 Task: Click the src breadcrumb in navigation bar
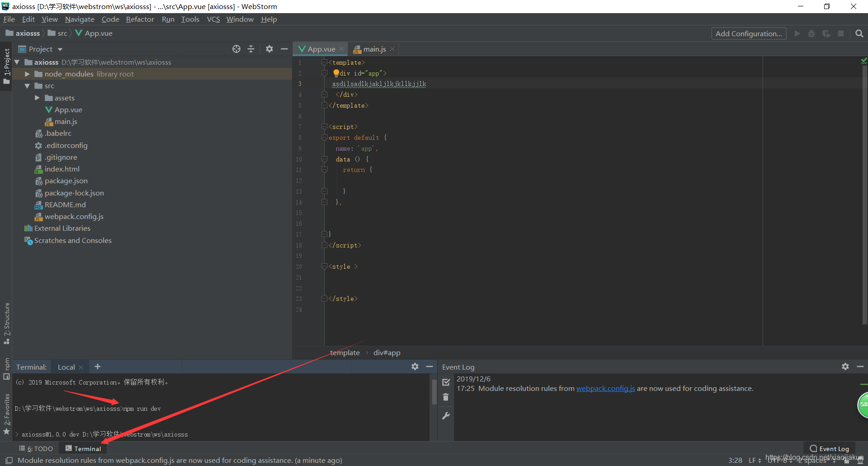[x=58, y=33]
